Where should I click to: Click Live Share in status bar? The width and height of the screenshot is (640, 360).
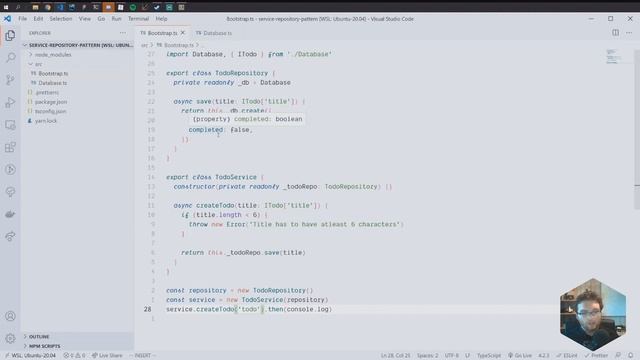click(107, 356)
